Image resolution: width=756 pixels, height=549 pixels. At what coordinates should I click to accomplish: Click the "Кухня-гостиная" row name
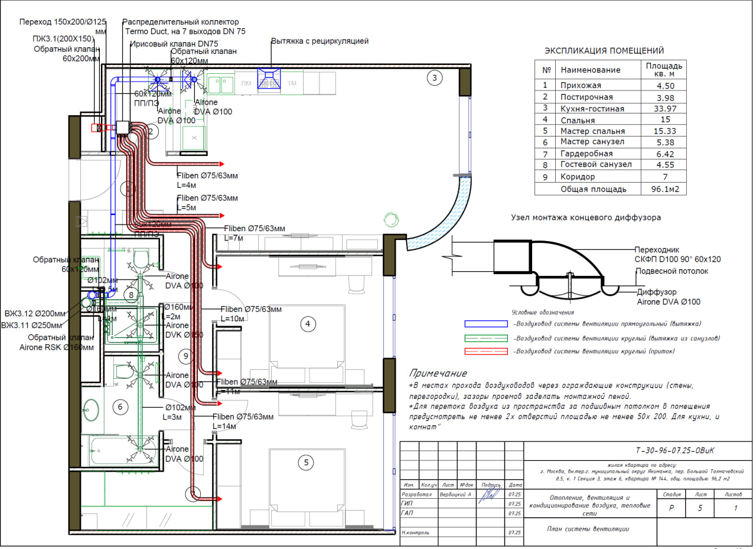tap(594, 108)
